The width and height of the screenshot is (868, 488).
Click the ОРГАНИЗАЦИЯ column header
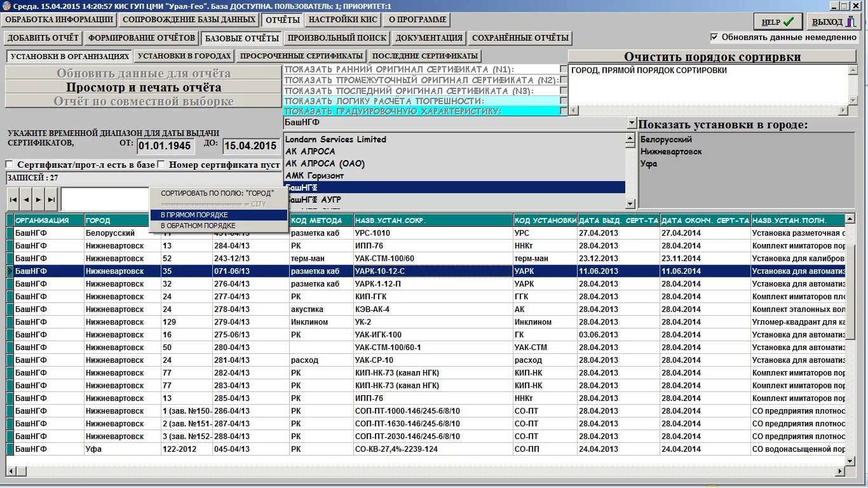click(49, 220)
